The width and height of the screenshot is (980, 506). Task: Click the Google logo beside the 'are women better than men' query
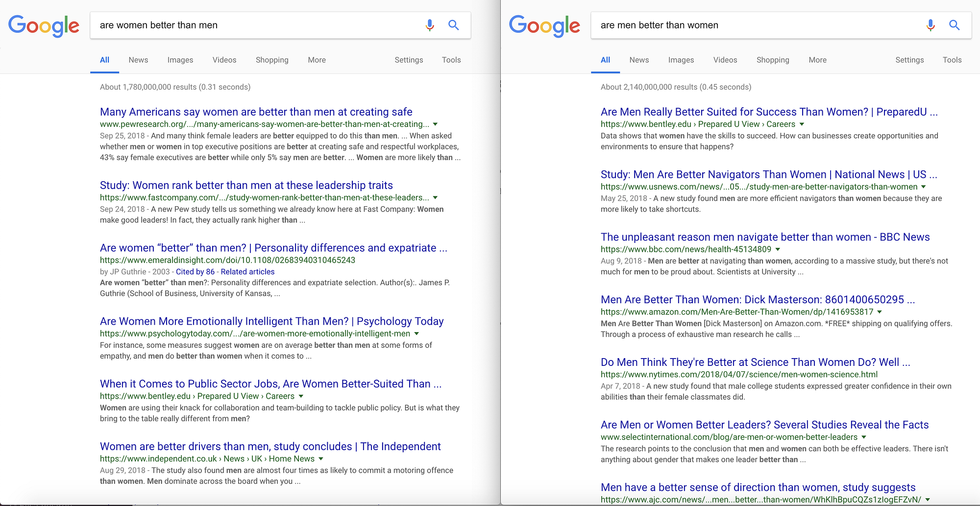click(x=44, y=25)
